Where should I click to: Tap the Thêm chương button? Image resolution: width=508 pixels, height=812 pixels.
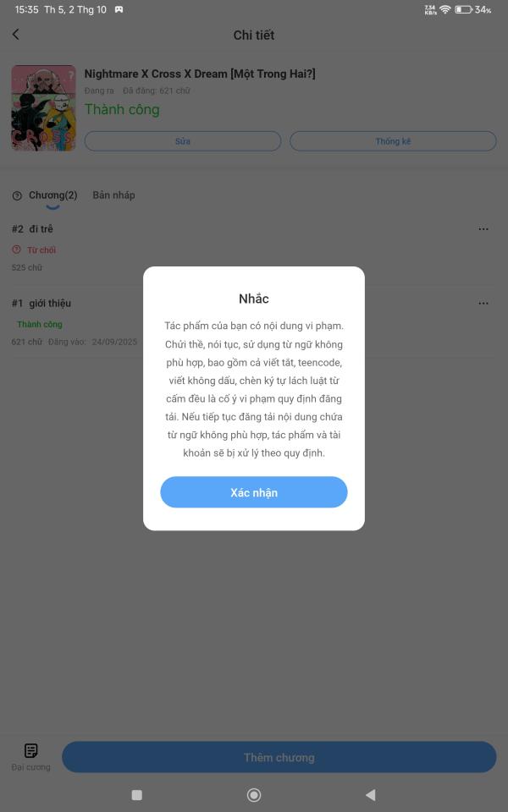pos(279,757)
